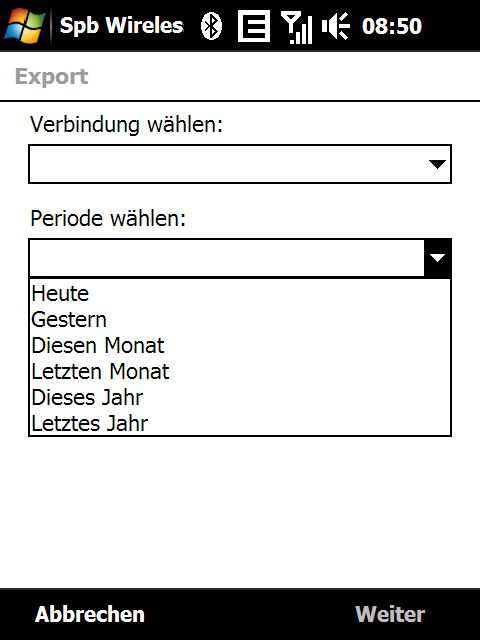Tap the Spb Wireles title text
This screenshot has height=640, width=480.
click(x=121, y=25)
